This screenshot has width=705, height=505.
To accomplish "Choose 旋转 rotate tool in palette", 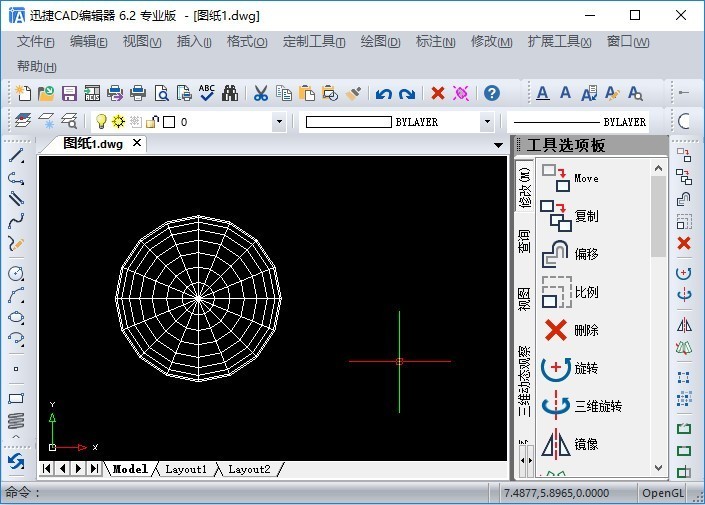I will (570, 368).
